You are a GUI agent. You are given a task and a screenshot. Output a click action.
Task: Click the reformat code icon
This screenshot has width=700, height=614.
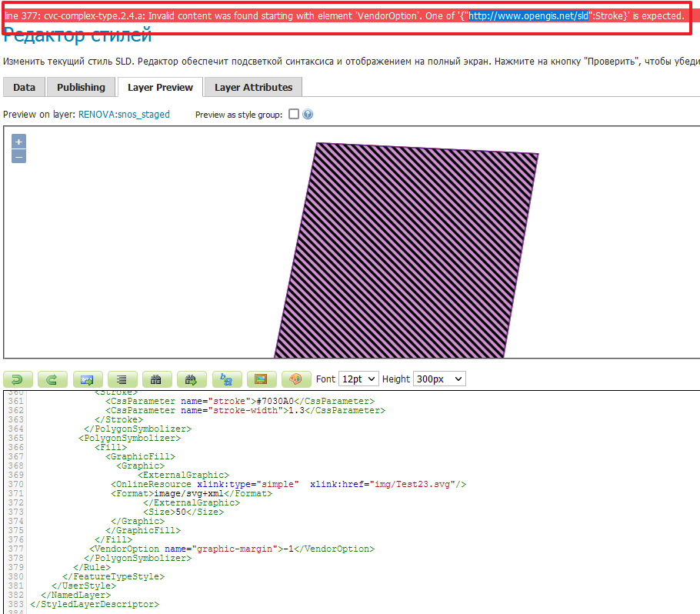point(122,379)
